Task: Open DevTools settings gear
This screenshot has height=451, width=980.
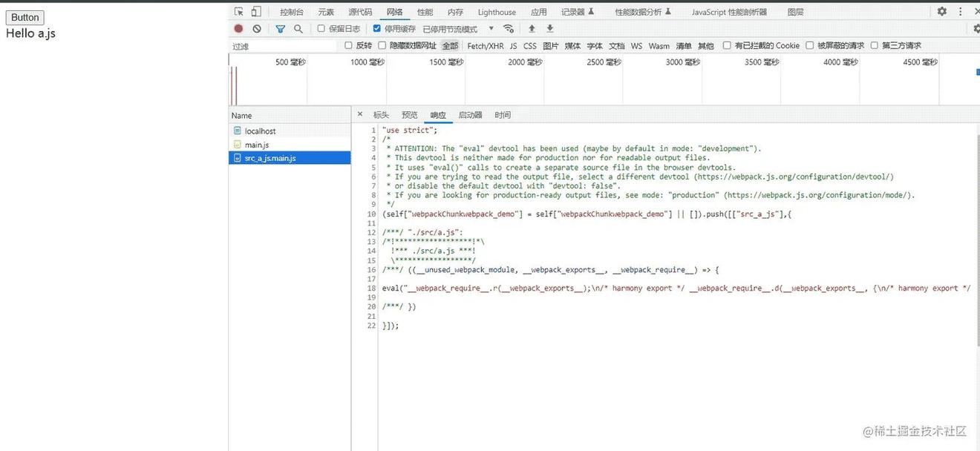Action: click(941, 12)
